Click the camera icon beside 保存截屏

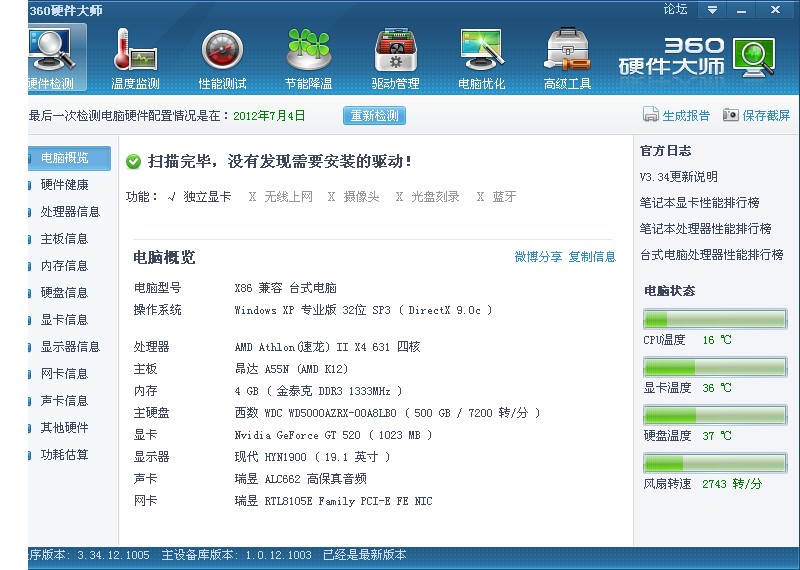pyautogui.click(x=731, y=115)
